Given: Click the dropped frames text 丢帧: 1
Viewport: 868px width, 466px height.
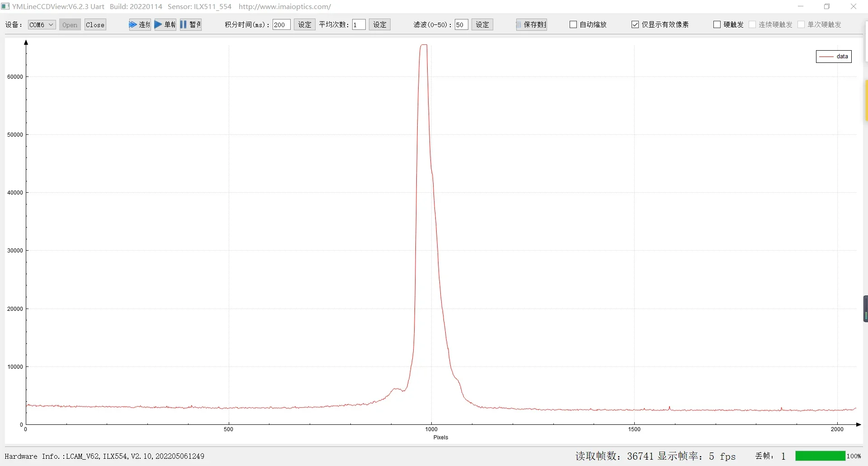Looking at the screenshot, I should 771,456.
